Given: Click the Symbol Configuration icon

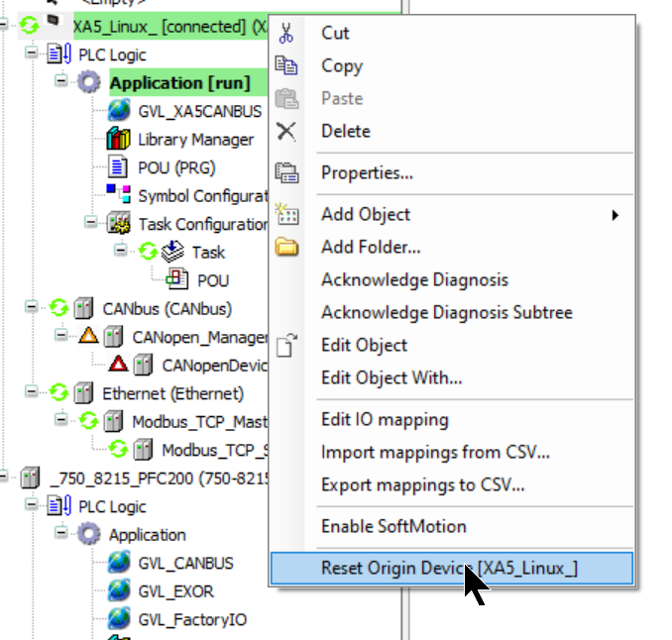Looking at the screenshot, I should (x=118, y=193).
